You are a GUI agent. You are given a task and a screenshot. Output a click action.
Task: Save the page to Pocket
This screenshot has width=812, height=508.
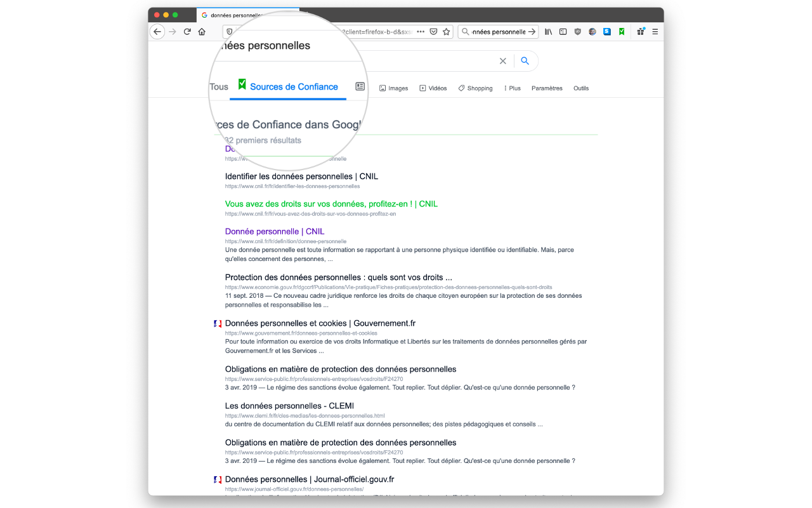click(x=434, y=32)
